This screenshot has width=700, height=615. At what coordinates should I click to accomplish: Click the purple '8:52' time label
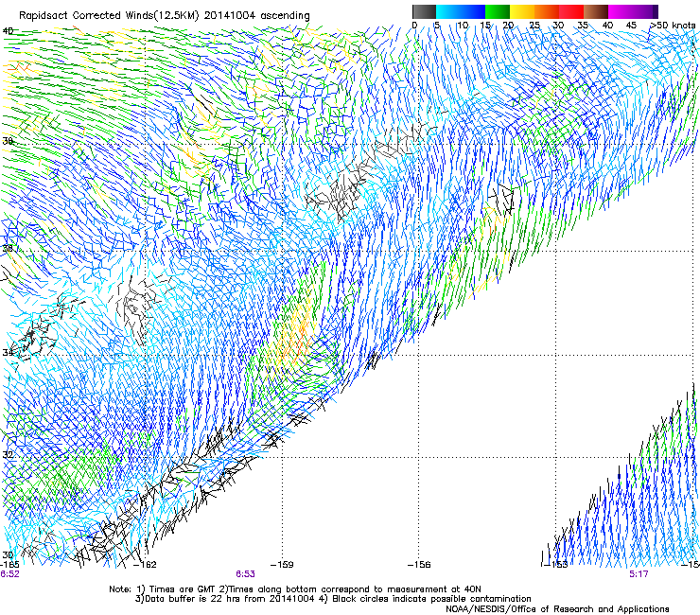(9, 574)
